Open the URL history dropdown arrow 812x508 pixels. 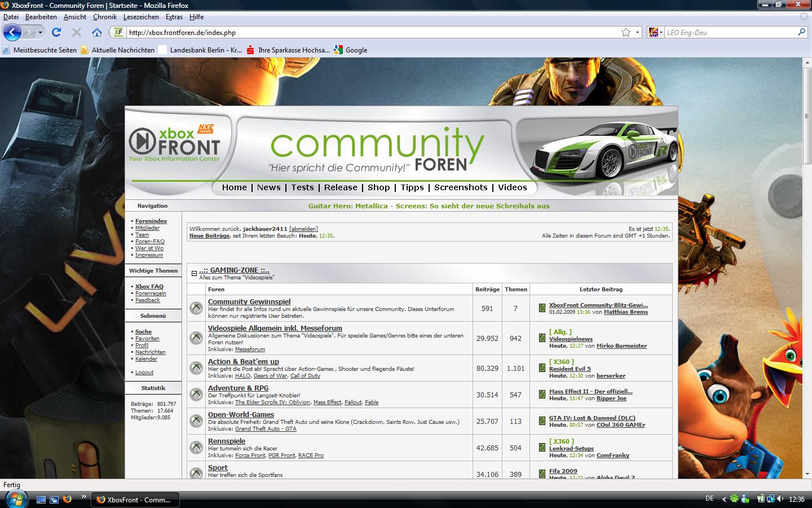click(637, 32)
